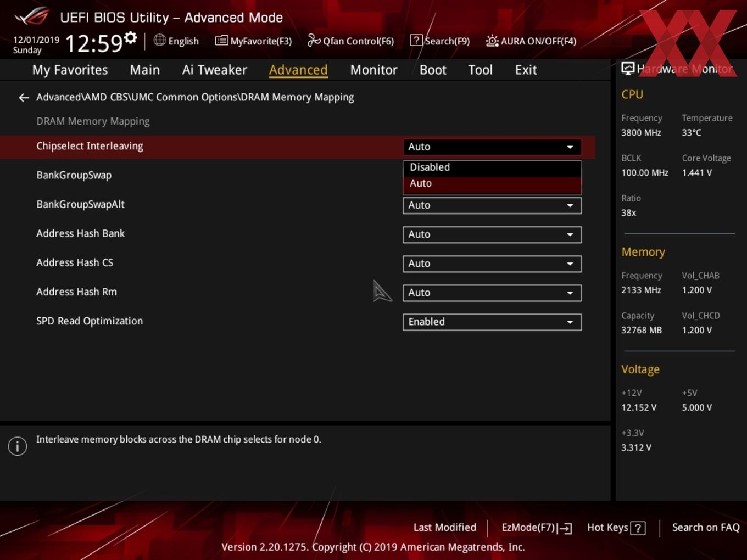
Task: Click the globe language icon
Action: click(159, 40)
